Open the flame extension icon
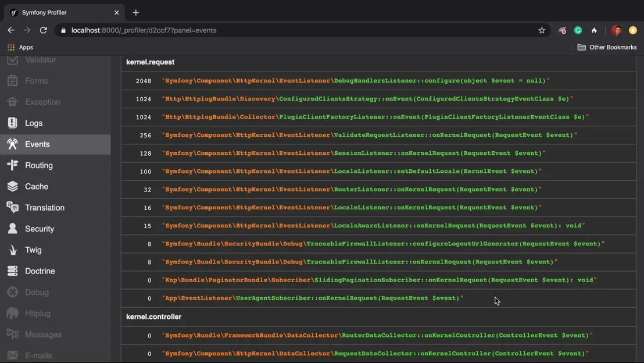 point(594,30)
